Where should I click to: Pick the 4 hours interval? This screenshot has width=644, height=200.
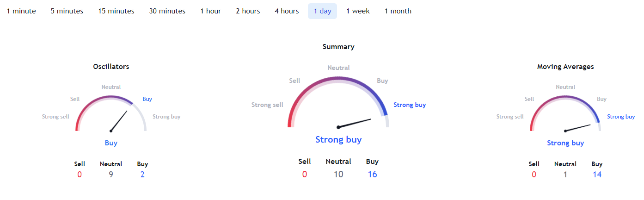pyautogui.click(x=287, y=11)
